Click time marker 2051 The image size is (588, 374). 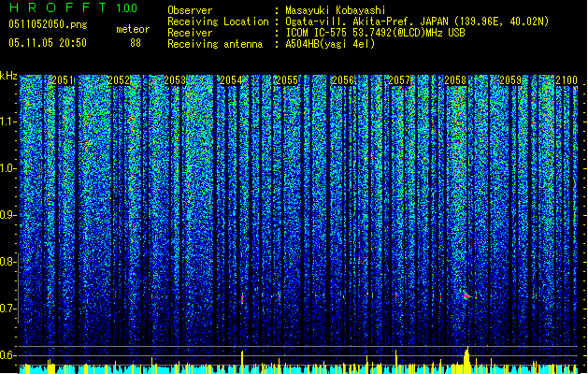coord(63,80)
